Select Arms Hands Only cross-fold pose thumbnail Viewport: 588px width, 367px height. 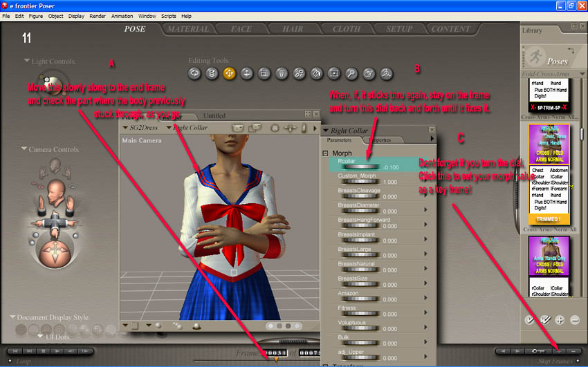[x=549, y=256]
